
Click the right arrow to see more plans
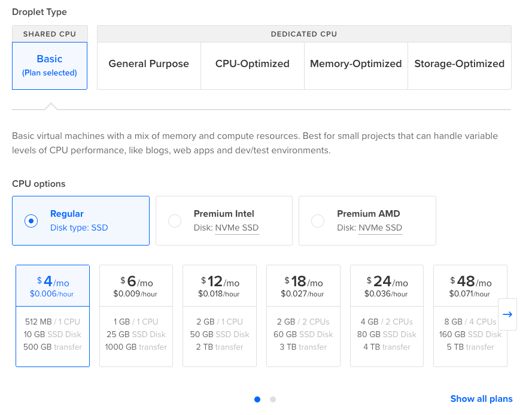tap(507, 314)
